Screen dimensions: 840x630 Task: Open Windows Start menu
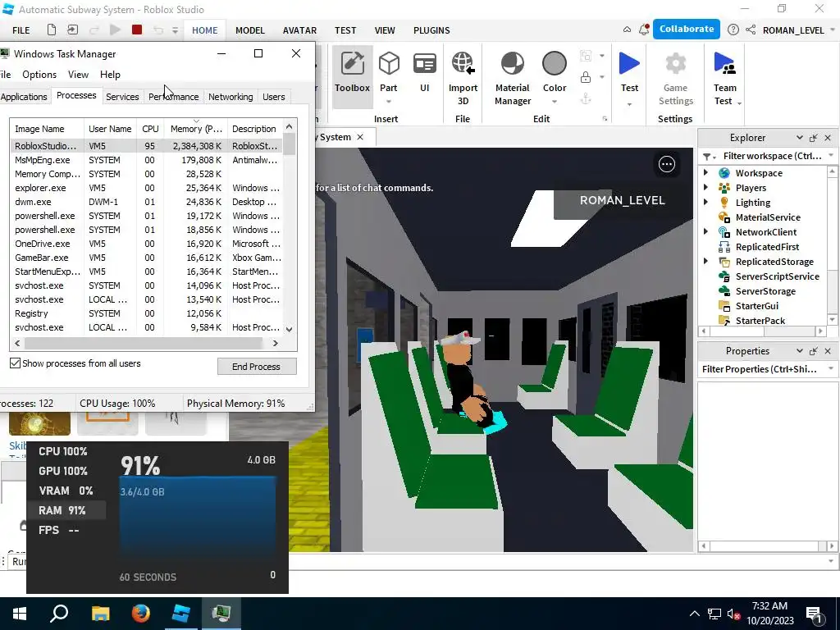pyautogui.click(x=20, y=614)
